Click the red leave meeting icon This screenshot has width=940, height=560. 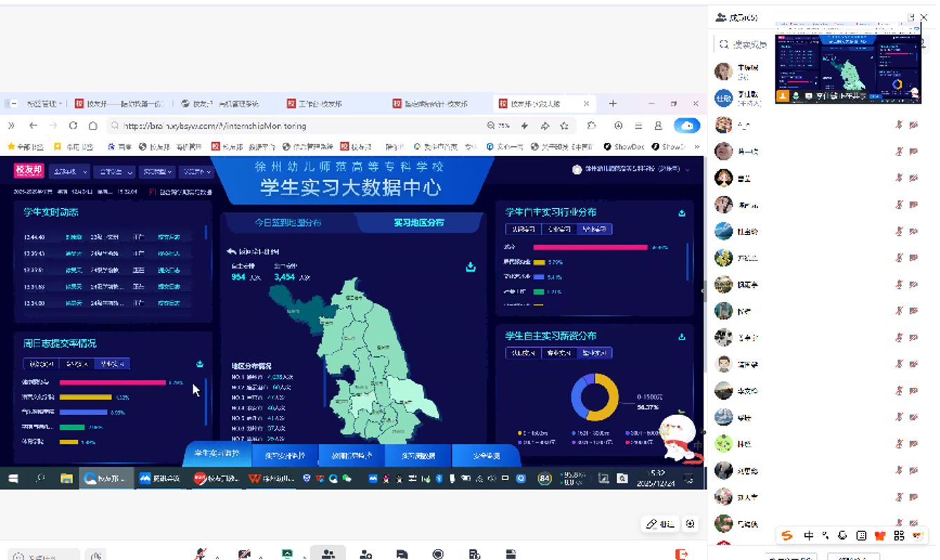coord(681,554)
